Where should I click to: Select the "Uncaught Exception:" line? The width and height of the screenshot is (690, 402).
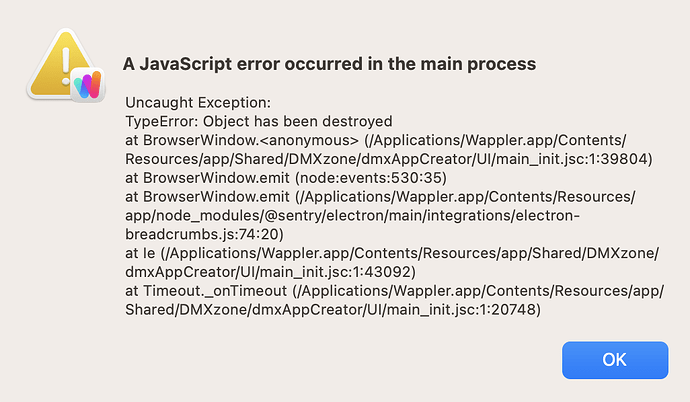point(197,103)
